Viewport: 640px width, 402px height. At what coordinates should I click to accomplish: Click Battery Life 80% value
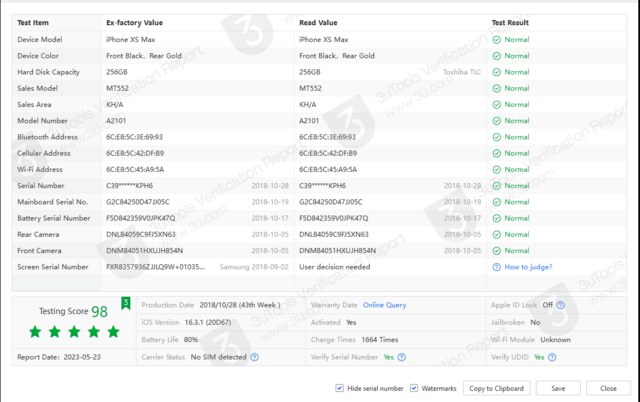click(191, 340)
